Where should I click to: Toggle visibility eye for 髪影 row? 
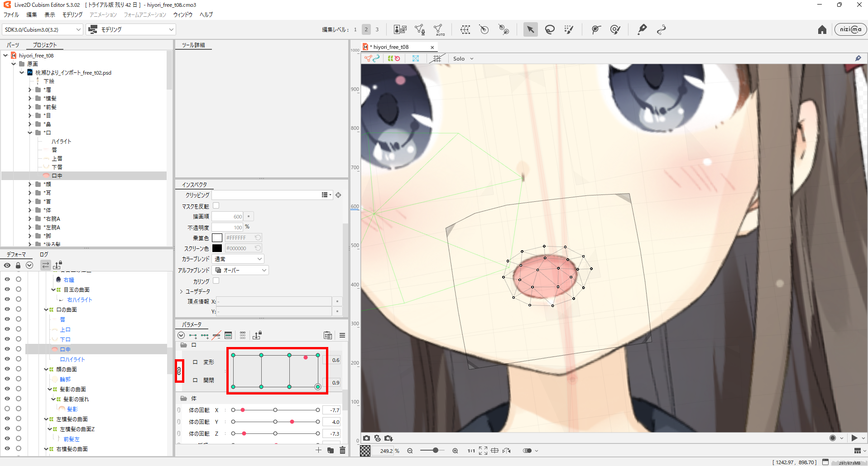[7, 409]
